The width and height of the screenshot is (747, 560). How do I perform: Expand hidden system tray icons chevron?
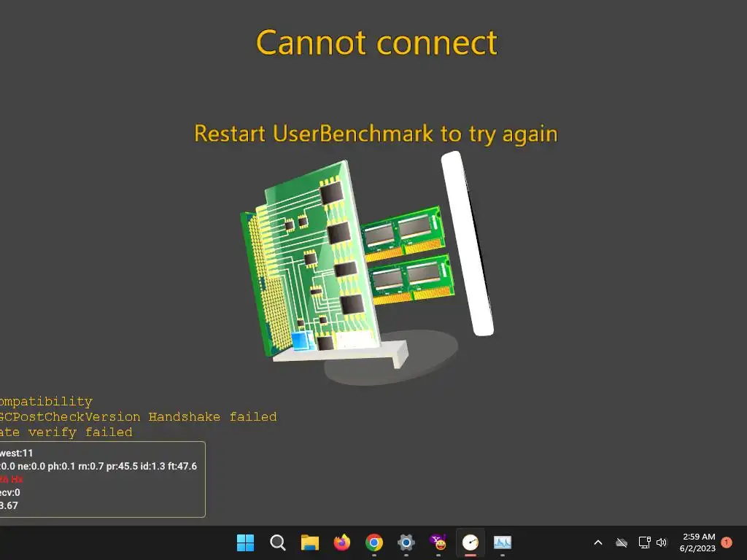tap(598, 542)
